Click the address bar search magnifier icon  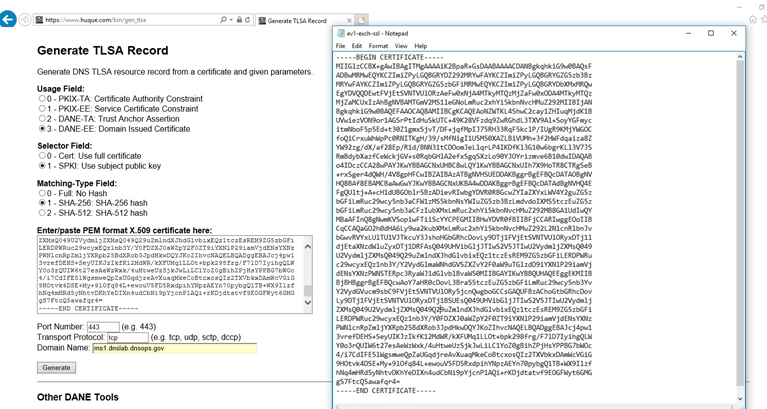click(x=223, y=20)
